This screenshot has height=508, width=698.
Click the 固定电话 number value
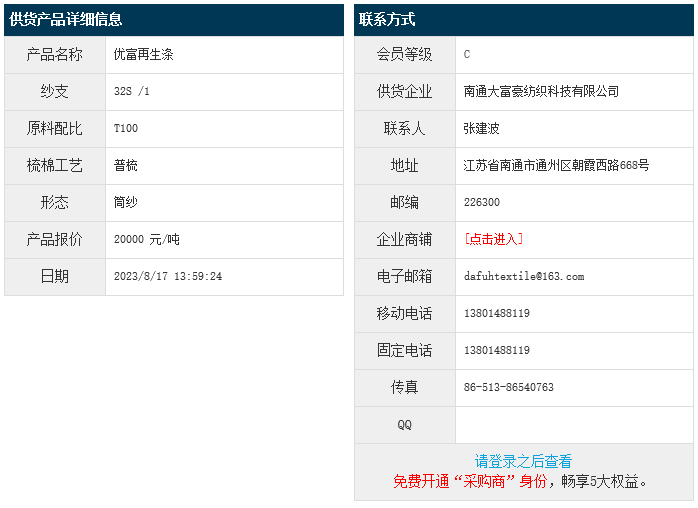497,350
